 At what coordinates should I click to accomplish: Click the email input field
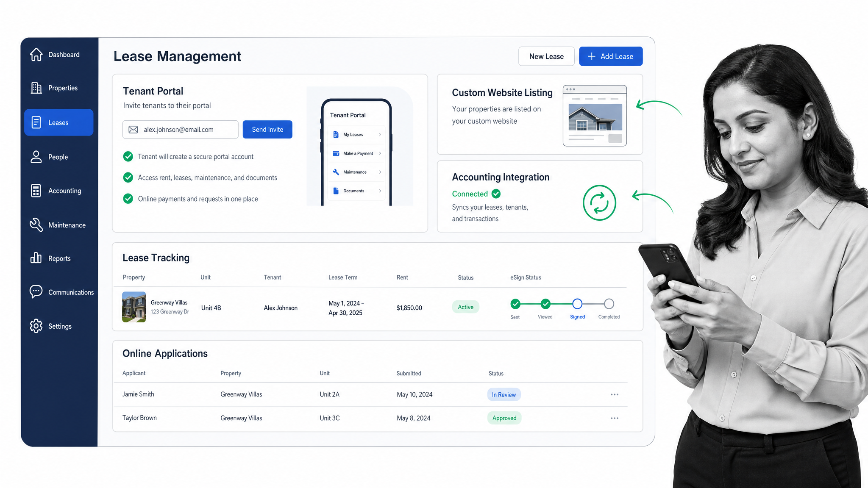[x=181, y=130]
